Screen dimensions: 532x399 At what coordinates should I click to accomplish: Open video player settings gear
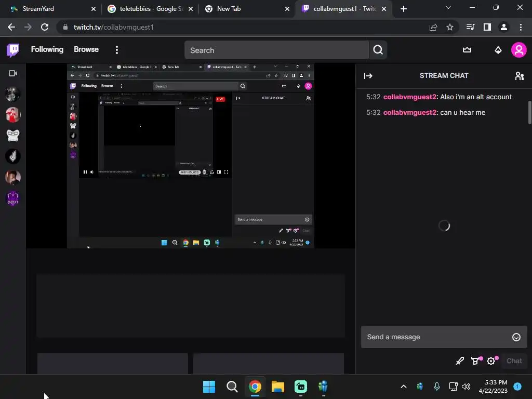tap(204, 172)
